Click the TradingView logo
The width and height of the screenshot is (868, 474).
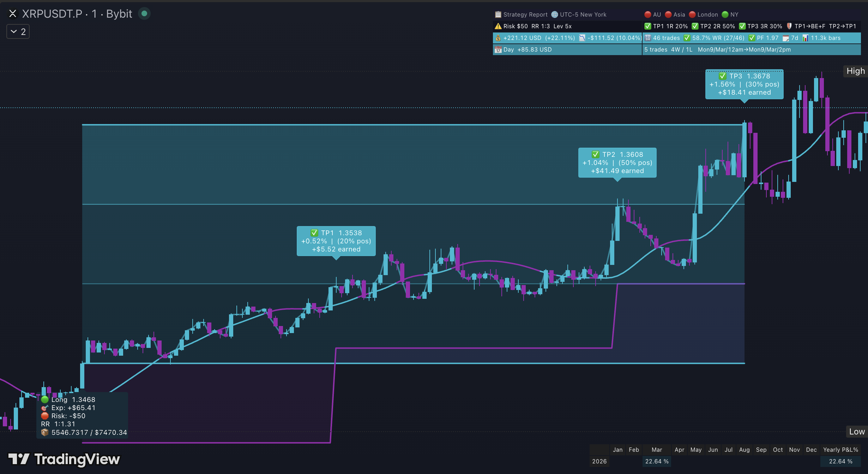point(64,459)
